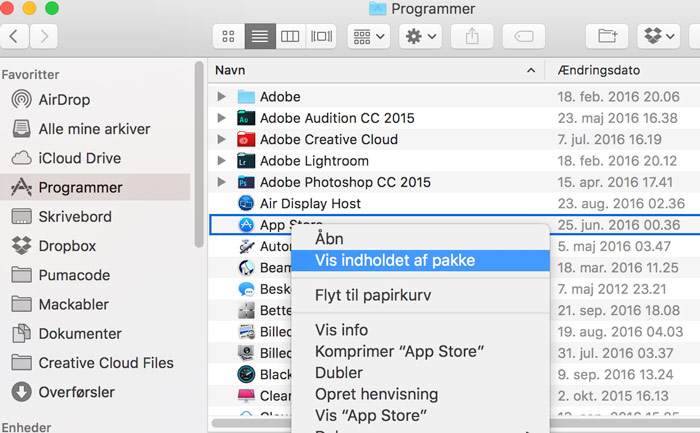Expand the Adobe Lightroom folder
This screenshot has height=433, width=700.
[221, 161]
